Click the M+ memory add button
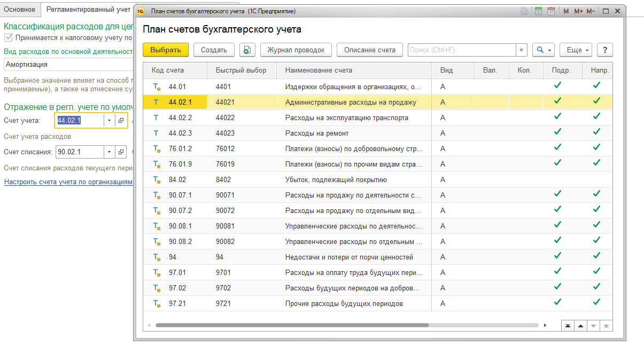The width and height of the screenshot is (644, 346). (x=578, y=11)
